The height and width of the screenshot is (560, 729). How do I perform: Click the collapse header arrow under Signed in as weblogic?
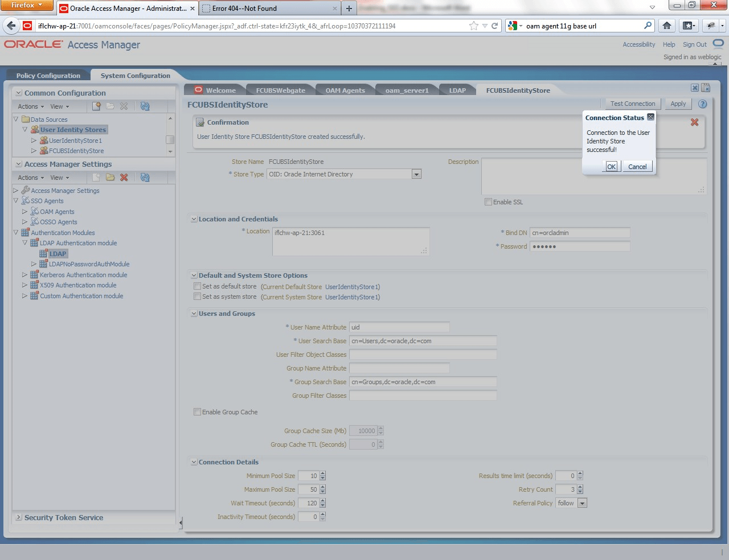tap(716, 64)
